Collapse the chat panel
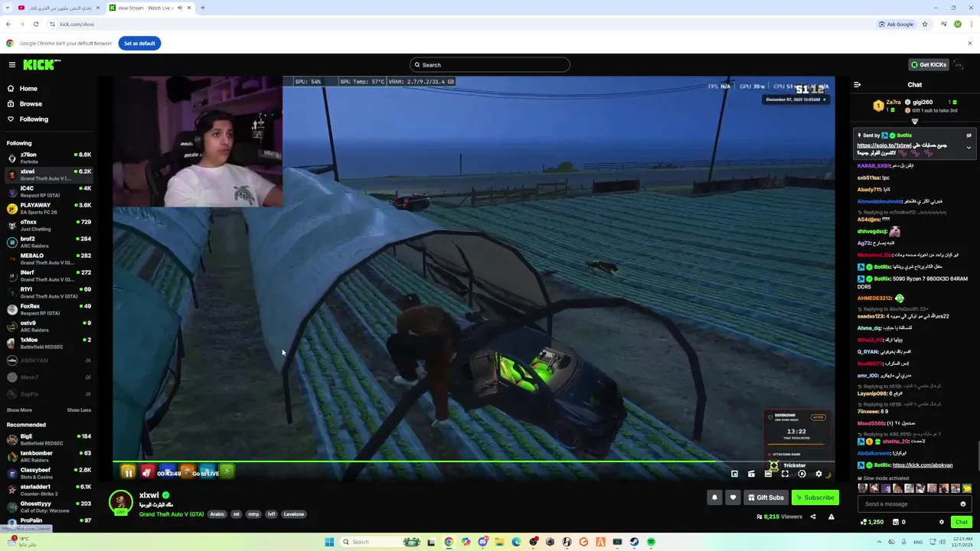This screenshot has width=980, height=551. [857, 85]
